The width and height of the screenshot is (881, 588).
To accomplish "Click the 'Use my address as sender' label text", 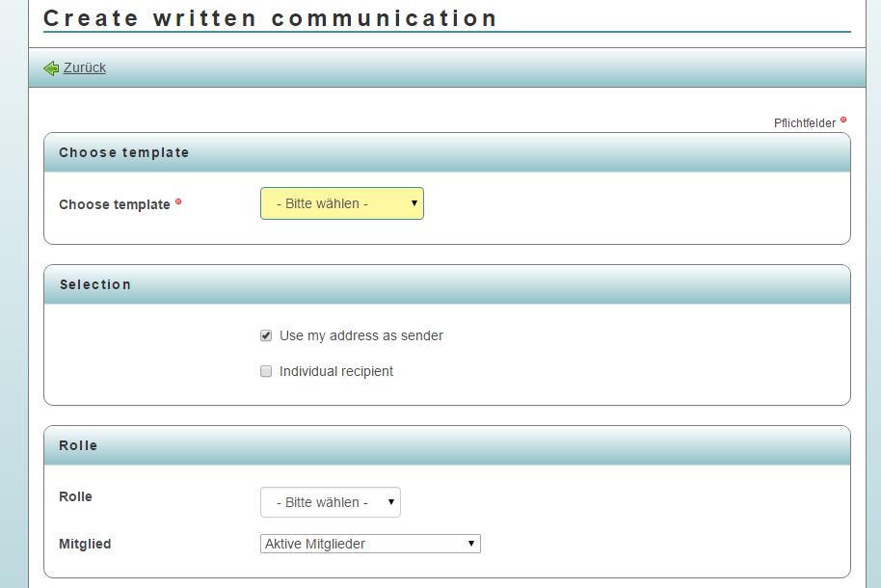I will pyautogui.click(x=360, y=336).
